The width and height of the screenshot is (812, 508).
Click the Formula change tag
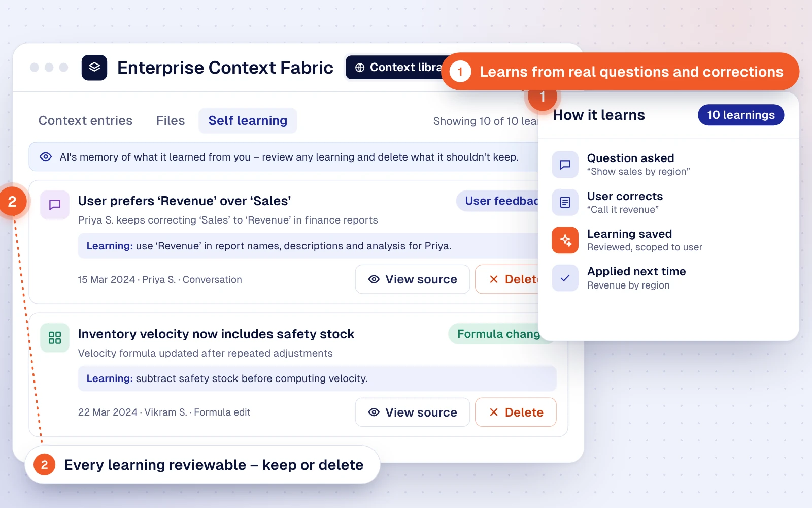pyautogui.click(x=494, y=334)
